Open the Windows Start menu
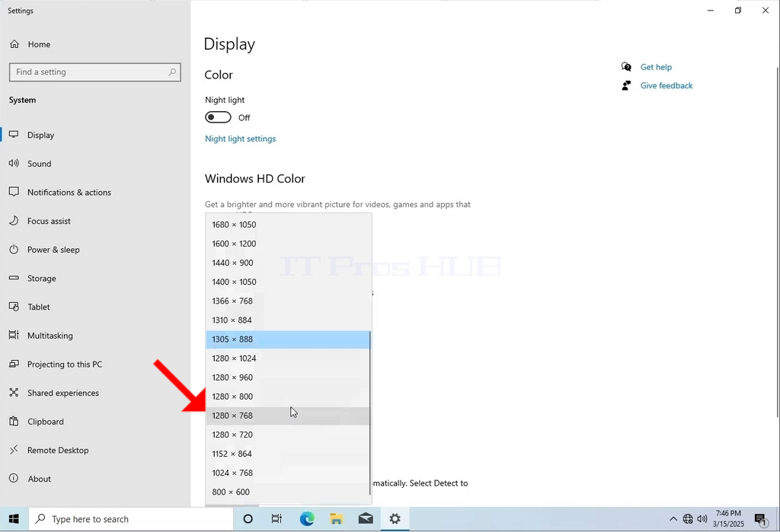The width and height of the screenshot is (780, 532). pyautogui.click(x=14, y=519)
